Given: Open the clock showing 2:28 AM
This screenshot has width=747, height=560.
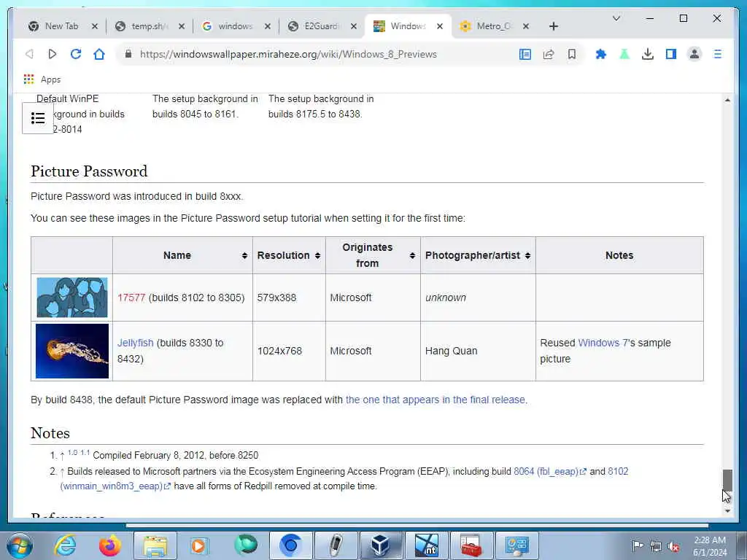Looking at the screenshot, I should coord(710,546).
